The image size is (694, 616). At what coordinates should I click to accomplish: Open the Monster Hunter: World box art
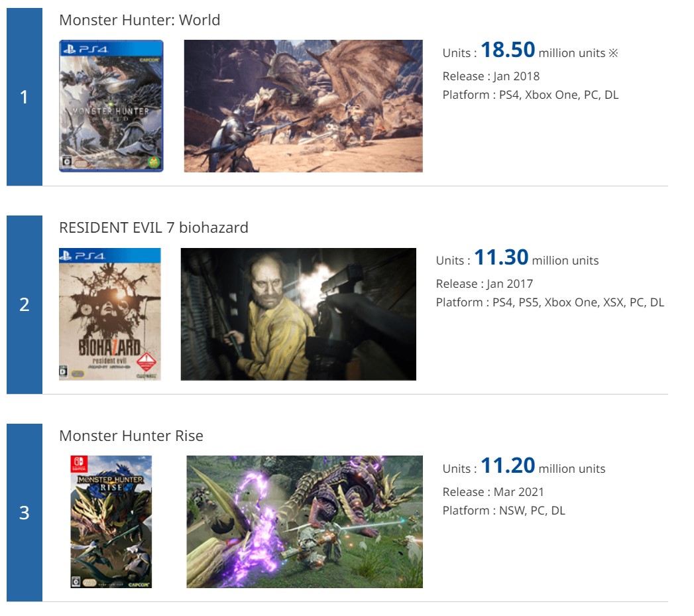111,106
